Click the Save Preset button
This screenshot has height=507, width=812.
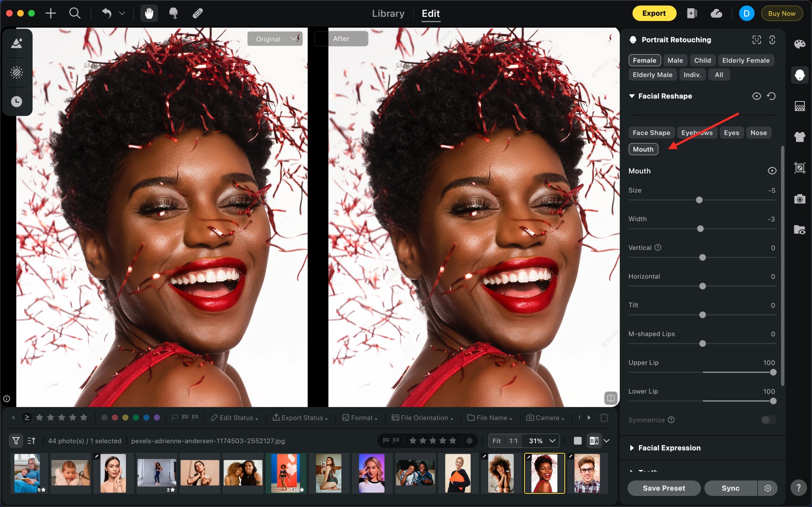point(664,488)
